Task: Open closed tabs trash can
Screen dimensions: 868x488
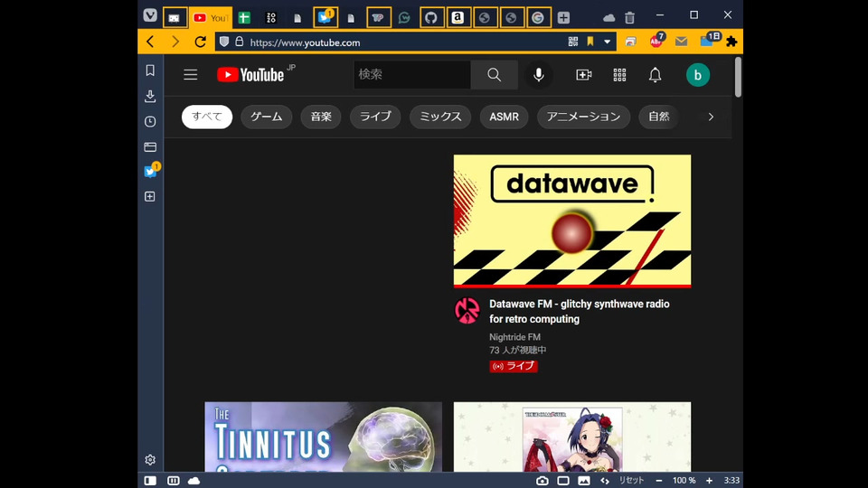Action: [x=629, y=18]
